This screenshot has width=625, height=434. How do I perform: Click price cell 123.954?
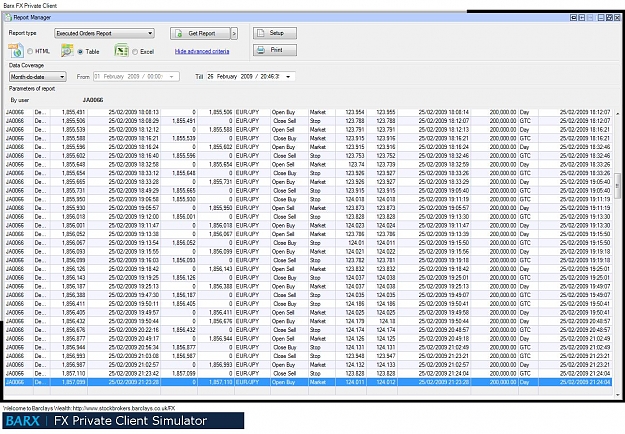click(355, 112)
